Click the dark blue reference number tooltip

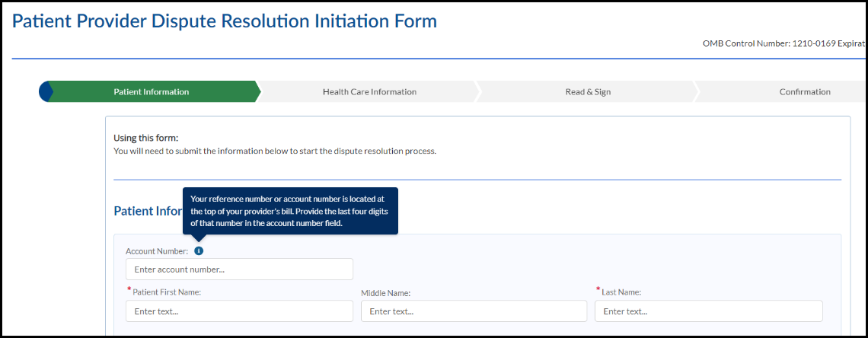290,210
